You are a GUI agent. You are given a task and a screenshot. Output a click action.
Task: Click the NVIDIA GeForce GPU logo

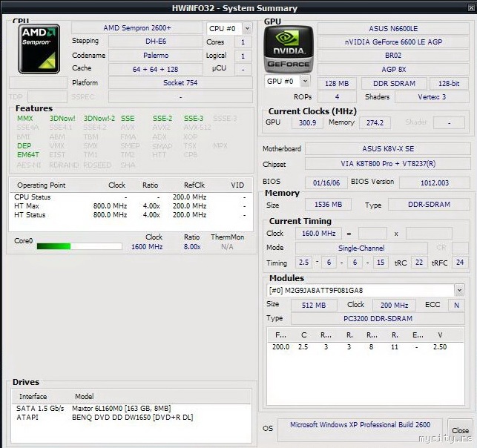[x=289, y=49]
